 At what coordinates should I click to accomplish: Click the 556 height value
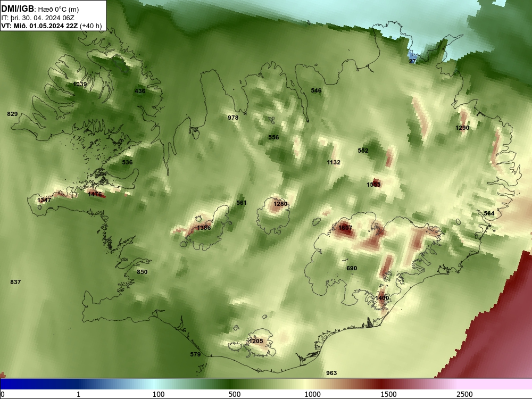click(x=273, y=137)
